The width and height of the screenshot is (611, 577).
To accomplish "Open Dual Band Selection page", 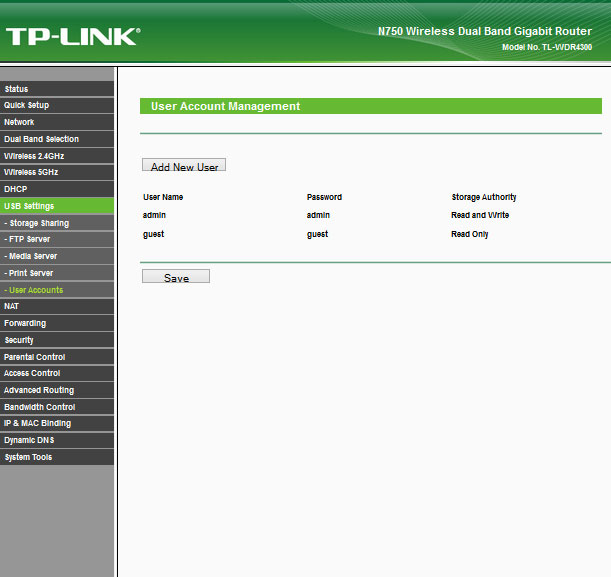I will (x=57, y=139).
